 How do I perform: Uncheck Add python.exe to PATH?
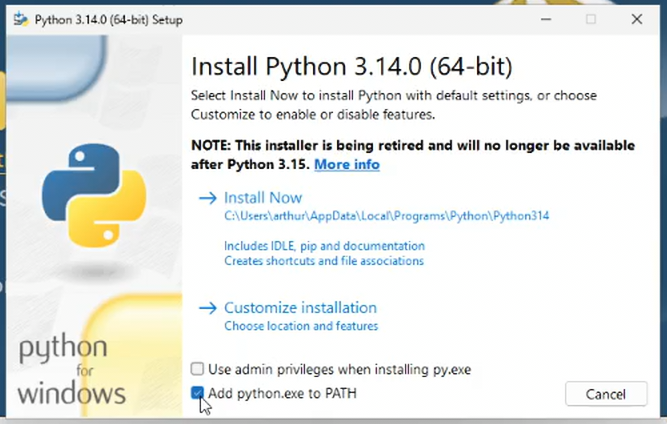(197, 393)
